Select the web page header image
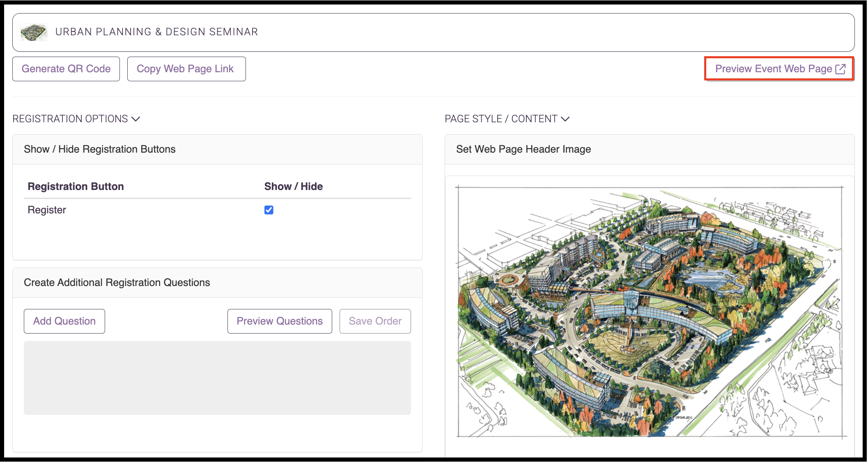The image size is (868, 462). (650, 312)
